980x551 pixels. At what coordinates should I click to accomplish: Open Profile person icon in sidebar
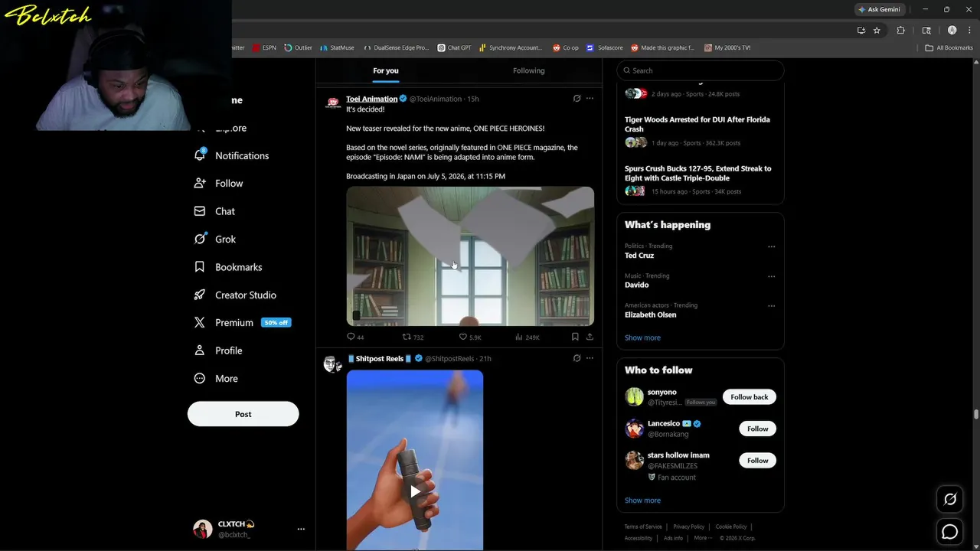[x=200, y=350]
